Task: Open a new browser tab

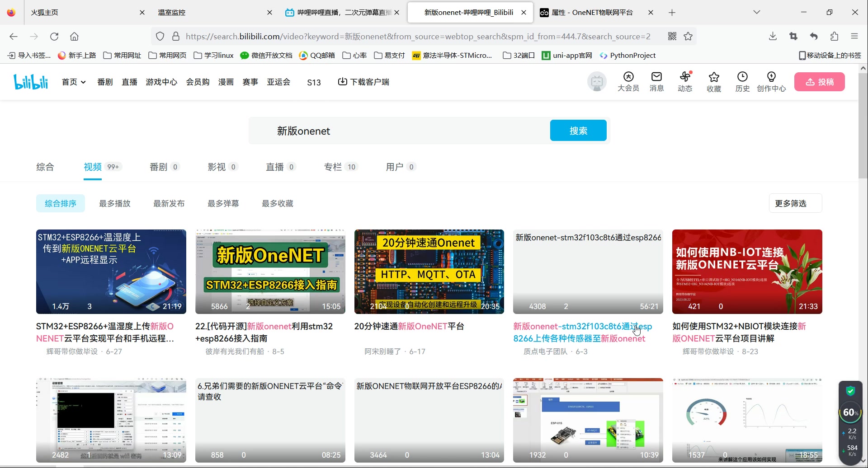Action: point(672,13)
